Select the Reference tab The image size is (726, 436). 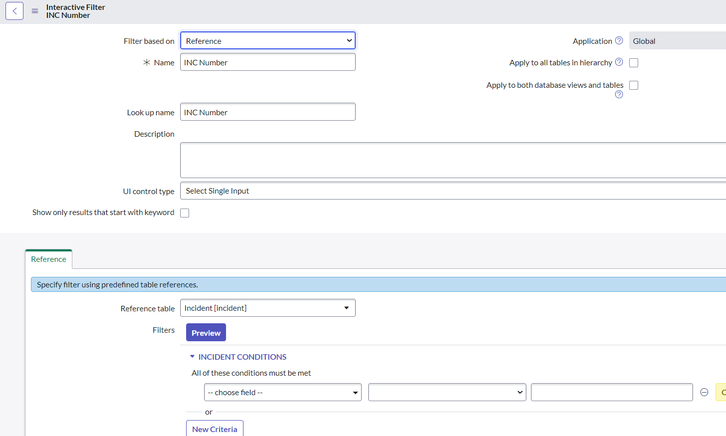point(49,259)
